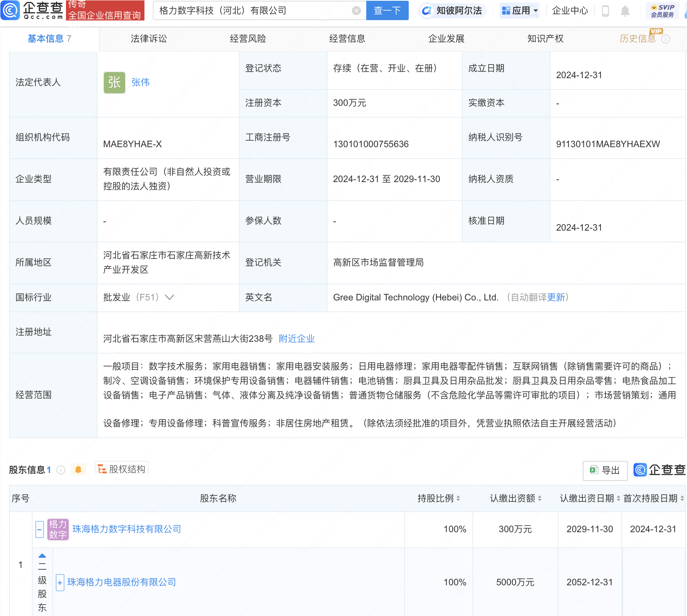Open 附近企业 link next to address
Viewport: 687px width, 616px height.
click(296, 339)
